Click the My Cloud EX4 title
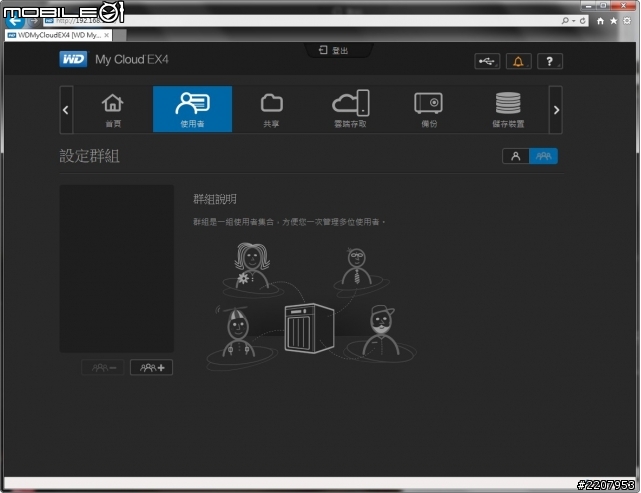Screen dimensions: 641x493 (x=132, y=60)
